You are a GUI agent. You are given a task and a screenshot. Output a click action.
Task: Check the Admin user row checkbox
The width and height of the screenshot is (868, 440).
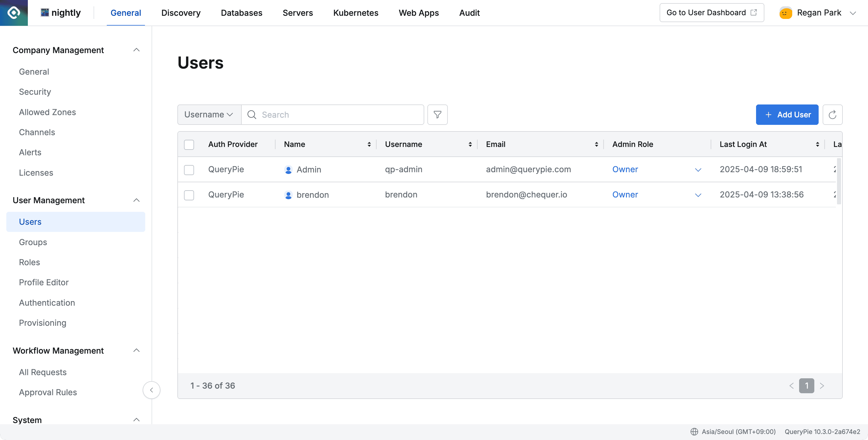click(x=189, y=170)
